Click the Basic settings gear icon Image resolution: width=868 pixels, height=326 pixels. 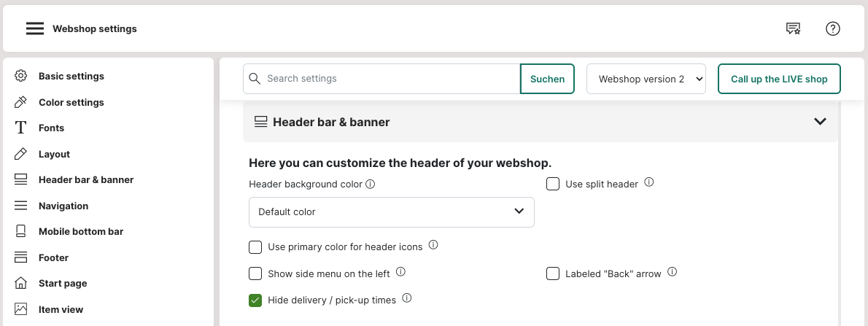[21, 76]
